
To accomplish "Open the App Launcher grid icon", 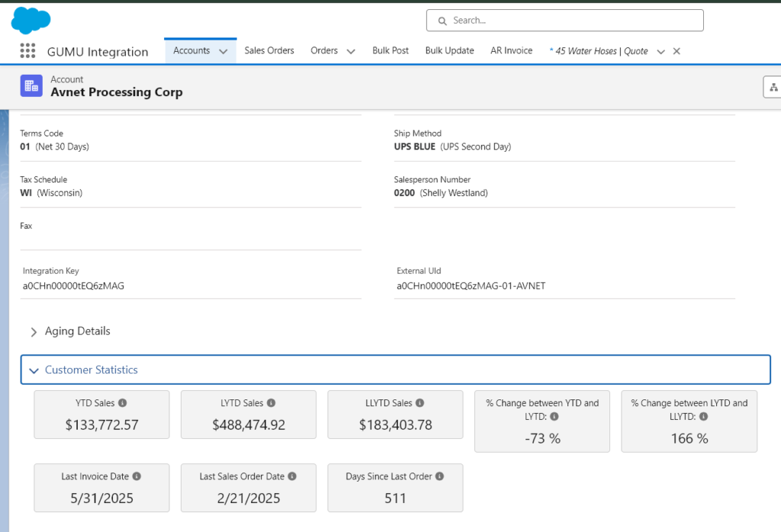I will pyautogui.click(x=27, y=51).
